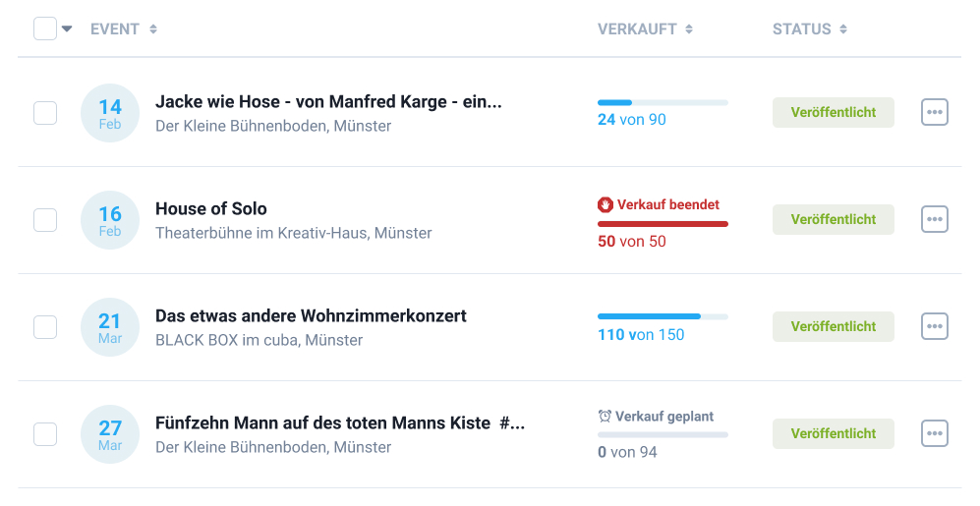Screen dimensions: 980x506
Task: Click the 27 Mar date circle
Action: click(110, 434)
